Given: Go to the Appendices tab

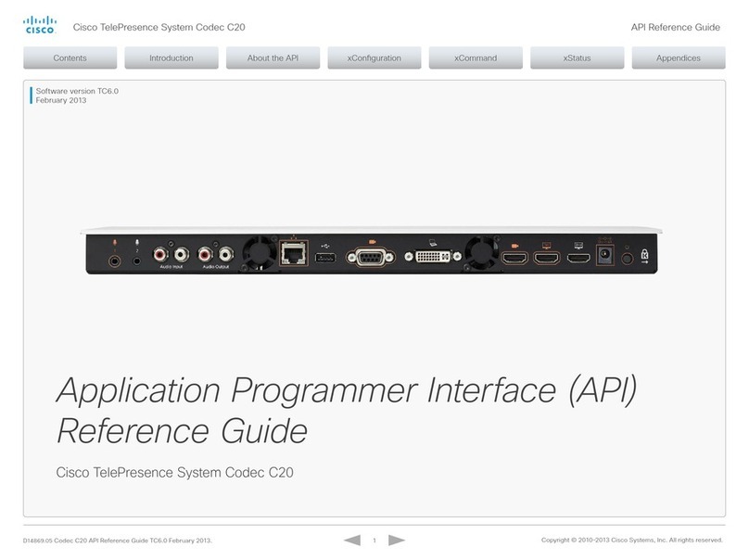Looking at the screenshot, I should pos(678,58).
